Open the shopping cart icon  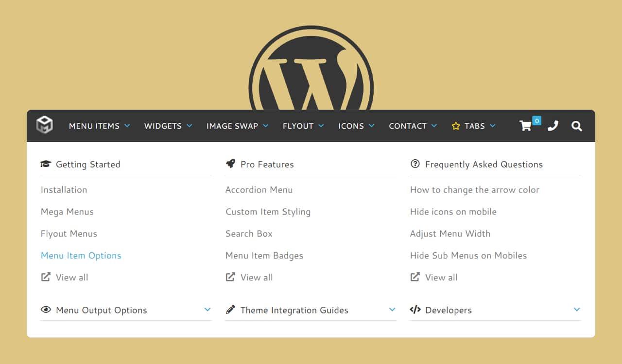coord(525,126)
